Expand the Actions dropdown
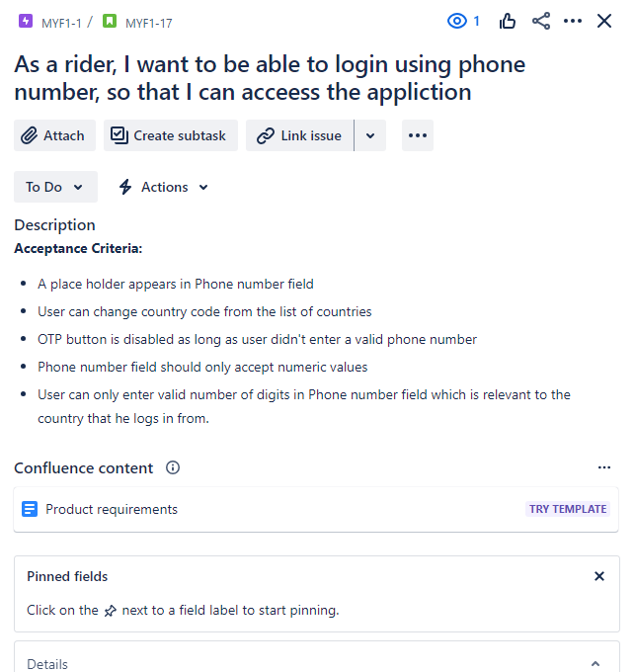The height and width of the screenshot is (672, 635). tap(164, 187)
